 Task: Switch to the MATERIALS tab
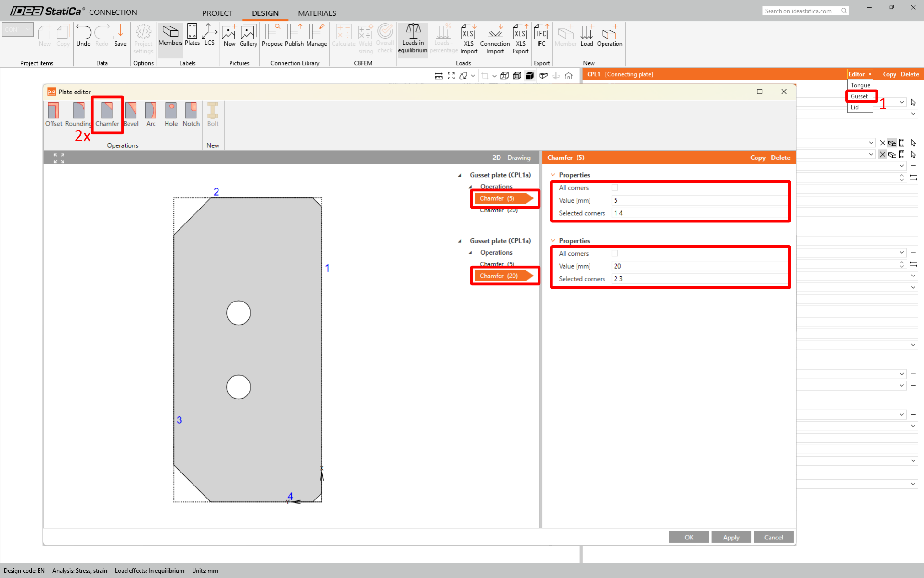click(x=317, y=13)
